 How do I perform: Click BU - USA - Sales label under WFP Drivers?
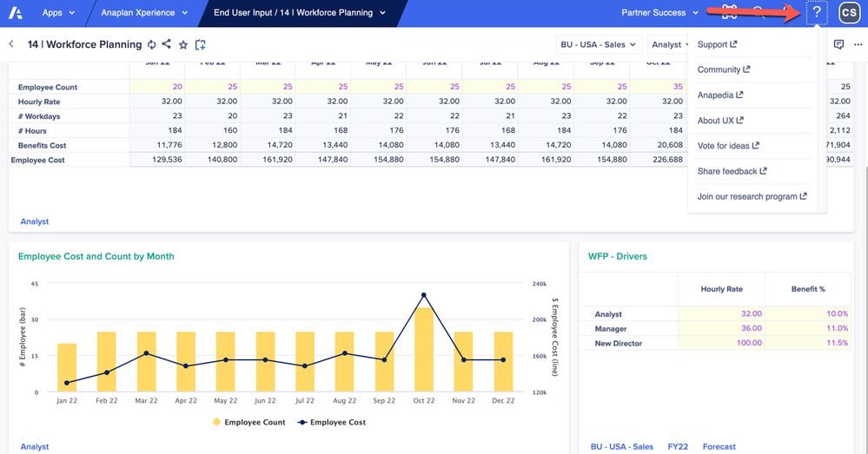pyautogui.click(x=621, y=446)
